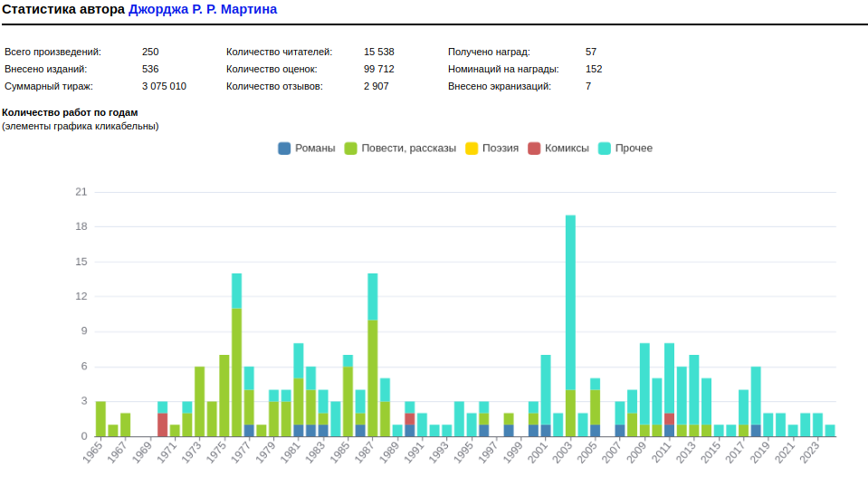Click the red comics segment in 1990
The height and width of the screenshot is (478, 868).
(x=410, y=419)
